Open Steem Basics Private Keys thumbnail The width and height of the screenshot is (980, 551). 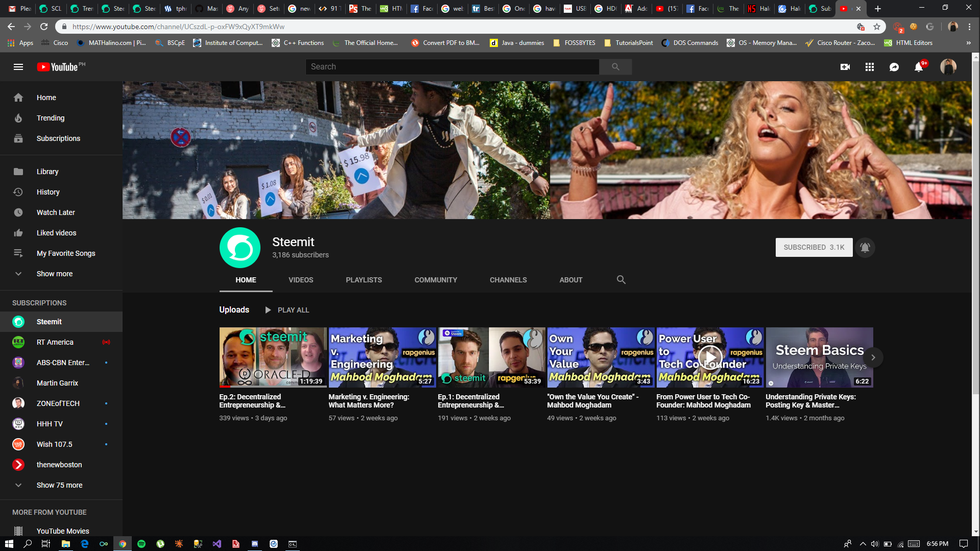point(819,357)
